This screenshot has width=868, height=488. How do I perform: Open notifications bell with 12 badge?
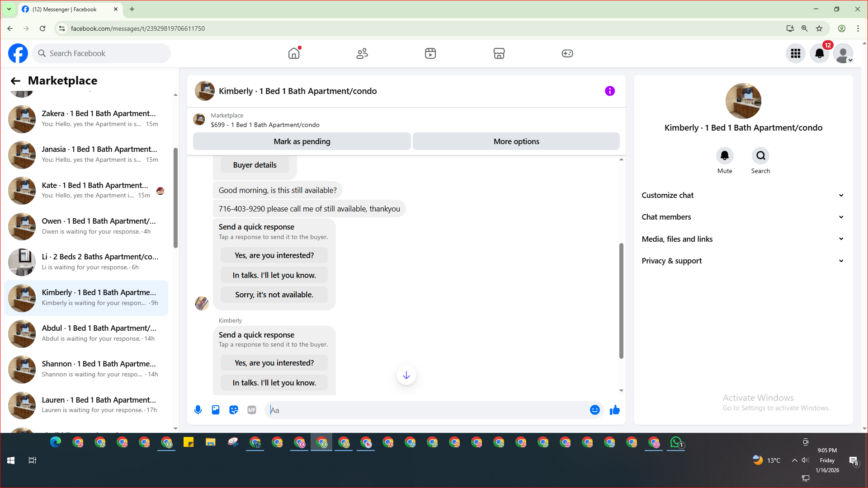[819, 53]
